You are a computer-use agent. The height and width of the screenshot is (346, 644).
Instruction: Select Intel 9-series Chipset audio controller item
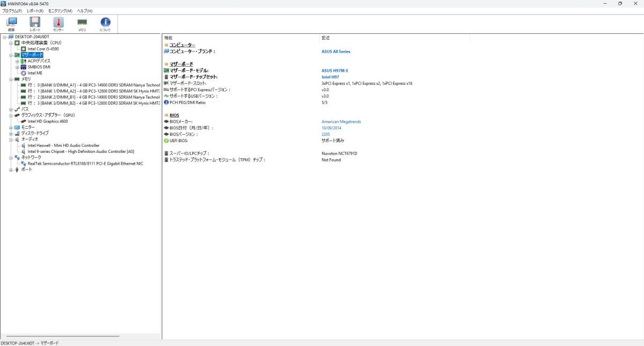click(x=81, y=151)
